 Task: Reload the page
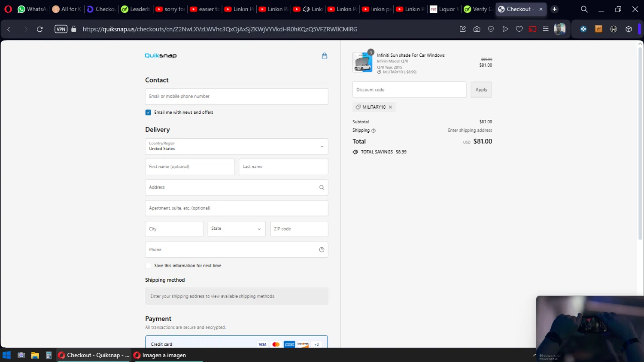[40, 29]
